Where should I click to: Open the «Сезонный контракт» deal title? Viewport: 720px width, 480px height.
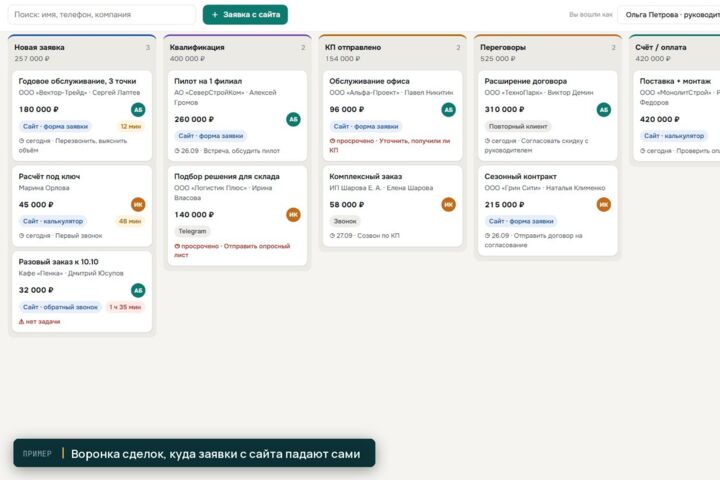tap(520, 176)
